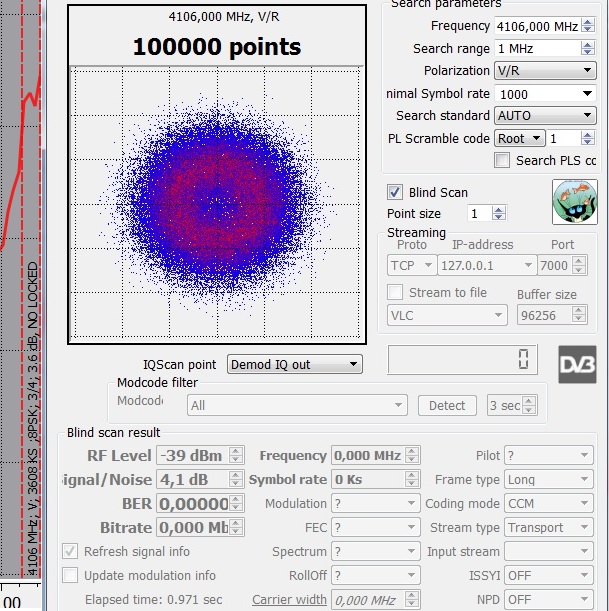
Task: Click the DVB logo icon
Action: coord(577,364)
